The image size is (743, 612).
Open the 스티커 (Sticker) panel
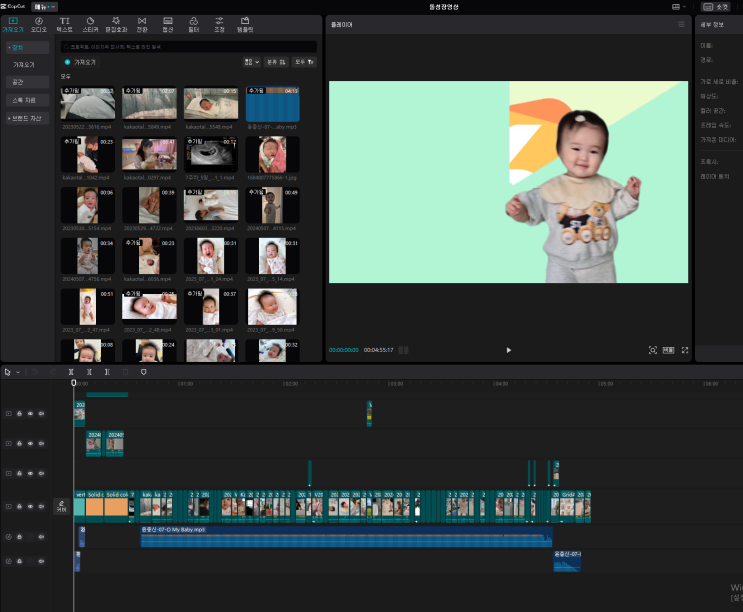[x=90, y=24]
